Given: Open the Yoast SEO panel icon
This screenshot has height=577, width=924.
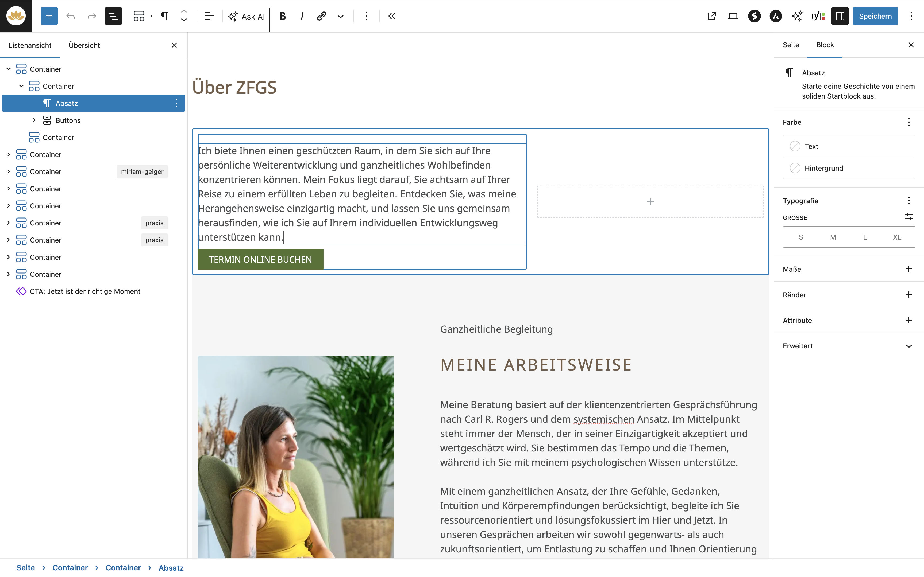Looking at the screenshot, I should coord(818,16).
